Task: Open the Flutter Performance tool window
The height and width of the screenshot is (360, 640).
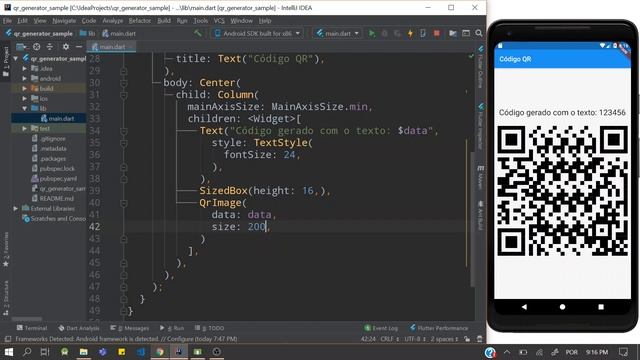Action: pos(439,328)
